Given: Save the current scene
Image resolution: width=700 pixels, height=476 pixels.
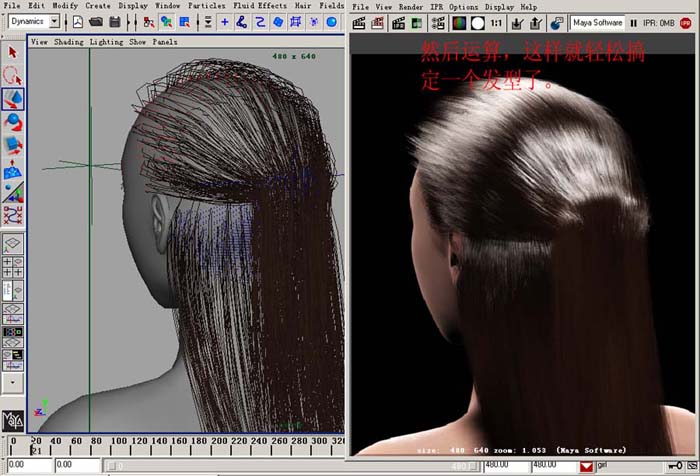Looking at the screenshot, I should [x=115, y=21].
